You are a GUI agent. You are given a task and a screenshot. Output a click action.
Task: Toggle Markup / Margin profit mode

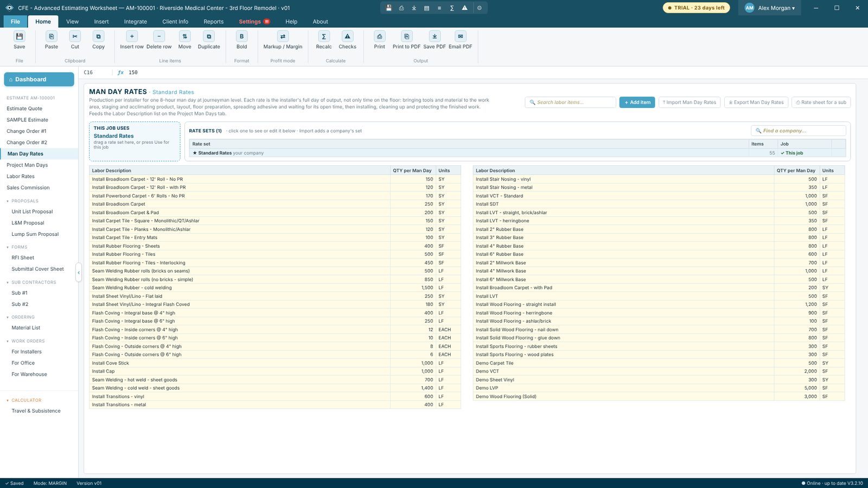coord(283,36)
